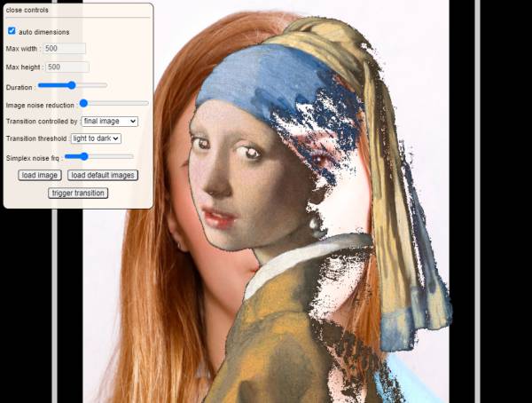
Task: Start the animation with trigger transition
Action: point(78,193)
